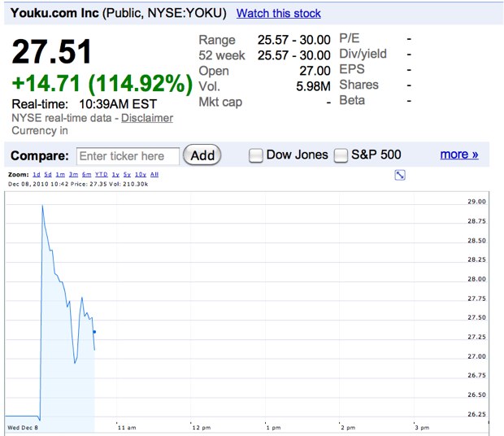
Task: Switch chart zoom to 1m
Action: (x=61, y=175)
